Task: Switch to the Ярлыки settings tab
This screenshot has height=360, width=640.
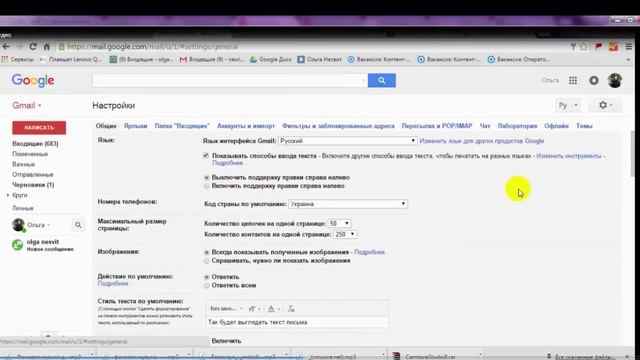Action: [135, 126]
